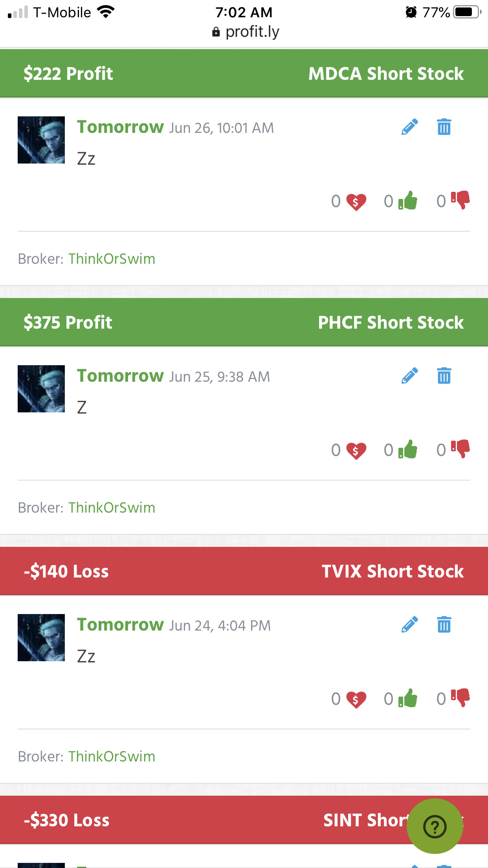Dislike the TVIX trade with thumbs down

pyautogui.click(x=460, y=698)
